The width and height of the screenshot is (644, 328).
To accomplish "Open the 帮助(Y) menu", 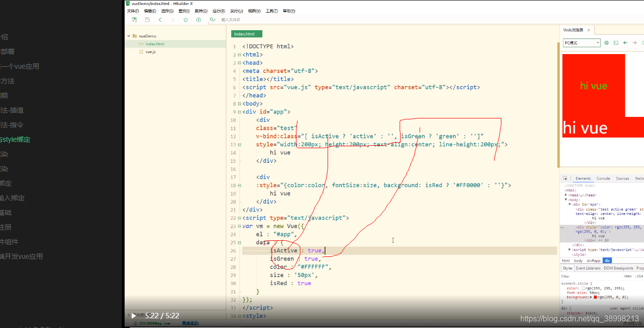I will tap(289, 11).
